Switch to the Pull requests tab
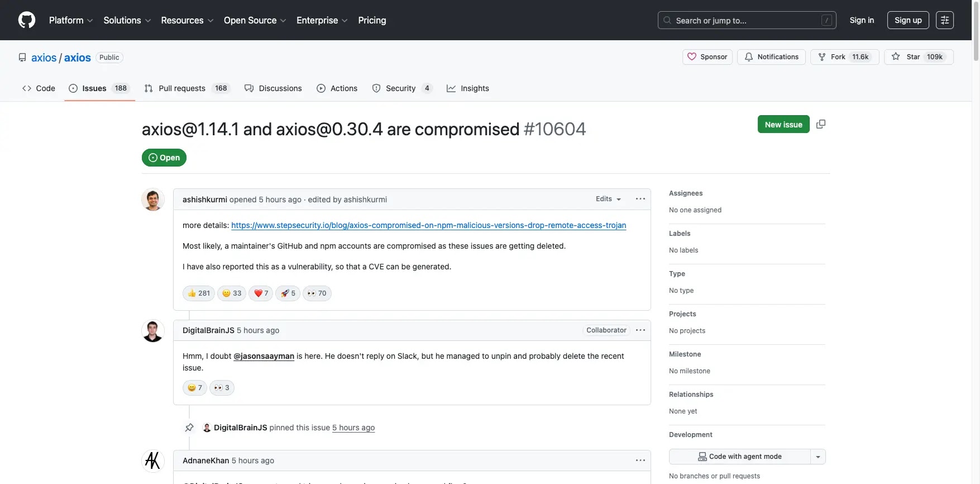Viewport: 980px width, 484px height. coord(187,88)
